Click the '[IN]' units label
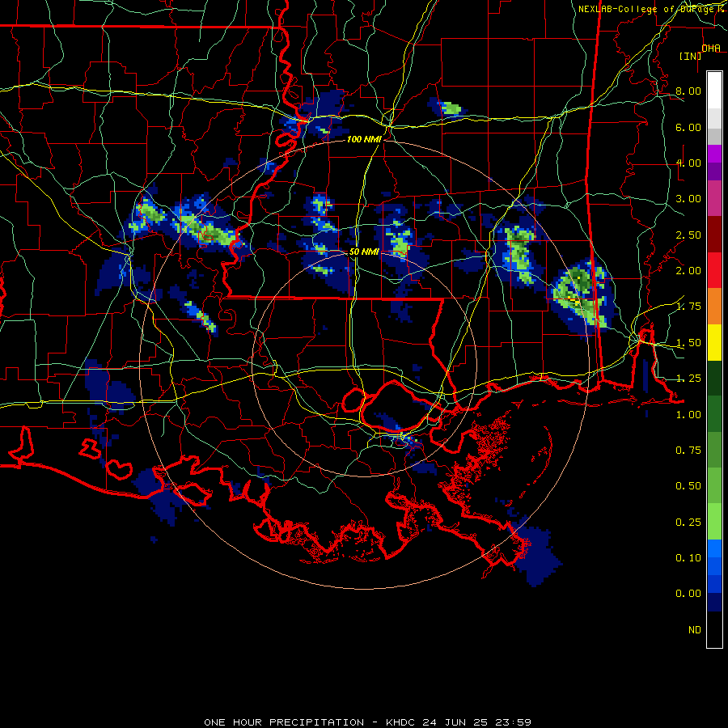728x728 pixels. (x=691, y=56)
